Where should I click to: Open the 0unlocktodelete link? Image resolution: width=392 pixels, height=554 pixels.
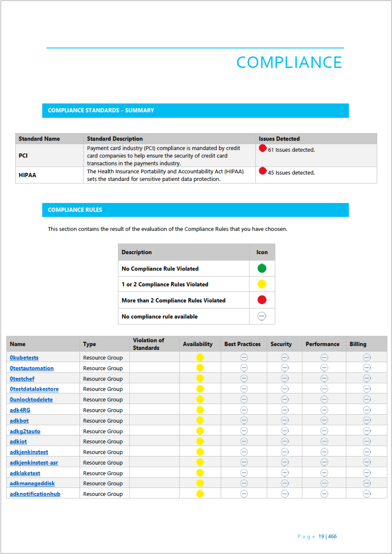(31, 400)
